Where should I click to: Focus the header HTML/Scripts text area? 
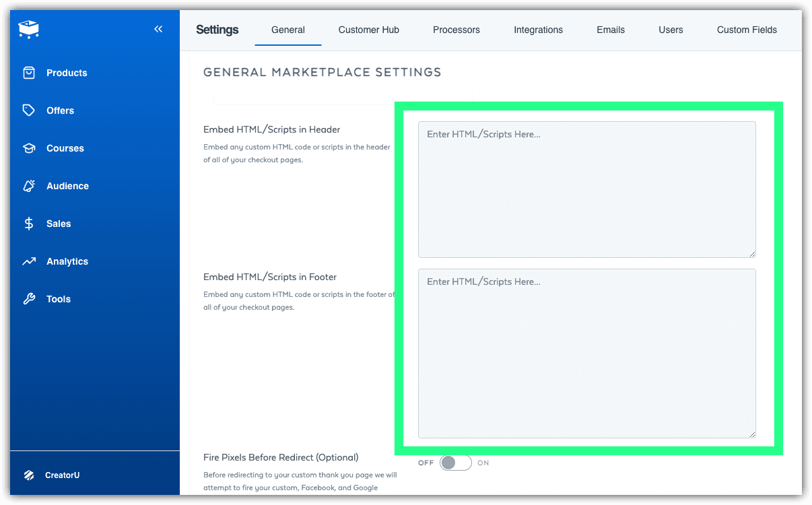587,189
